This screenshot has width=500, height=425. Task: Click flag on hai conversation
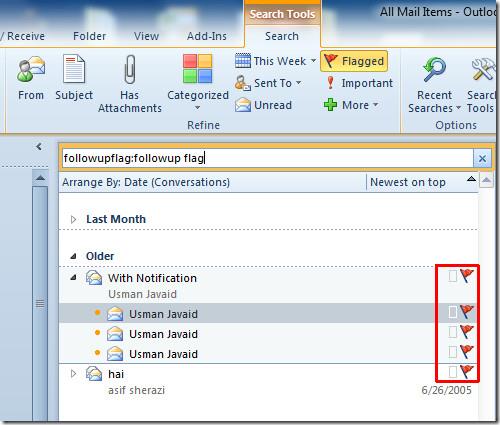click(467, 372)
